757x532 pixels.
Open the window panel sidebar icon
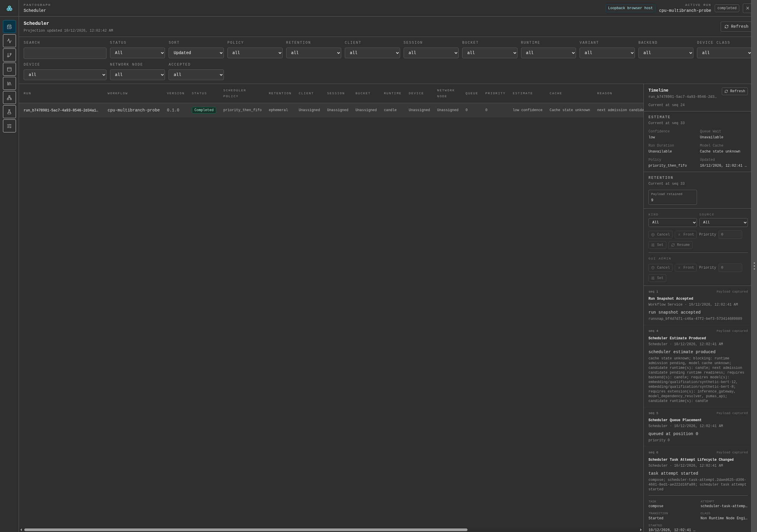(x=9, y=69)
